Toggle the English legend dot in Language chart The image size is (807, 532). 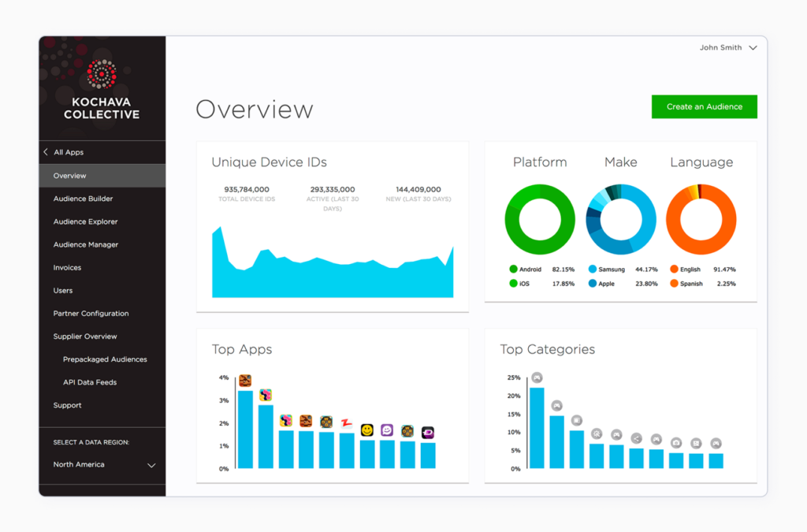[x=675, y=269]
